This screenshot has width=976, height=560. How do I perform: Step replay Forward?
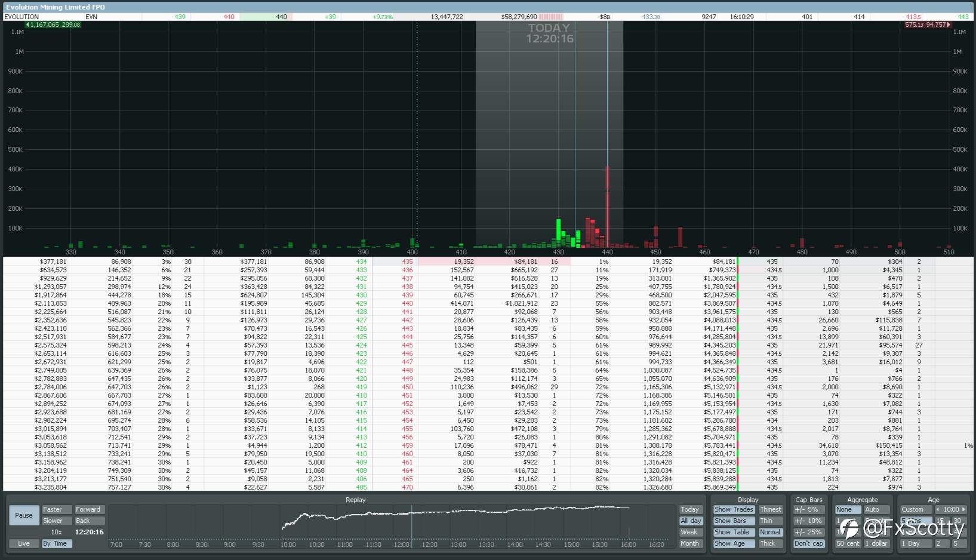tap(90, 510)
